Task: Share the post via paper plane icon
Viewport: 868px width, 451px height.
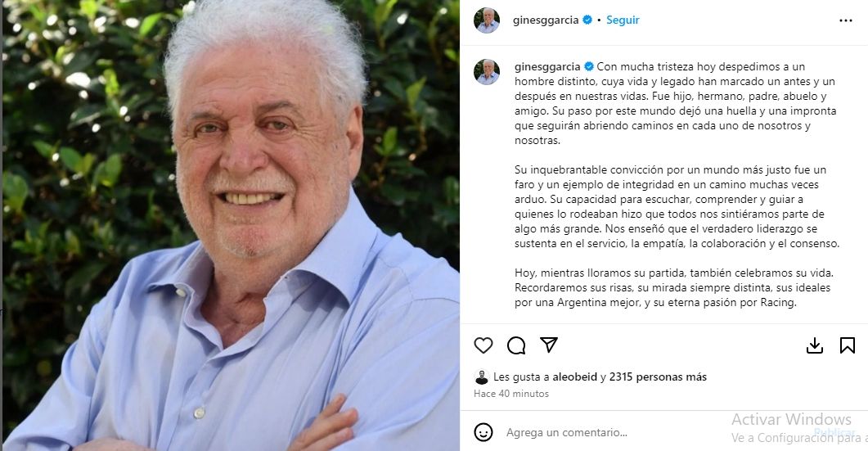Action: [549, 345]
